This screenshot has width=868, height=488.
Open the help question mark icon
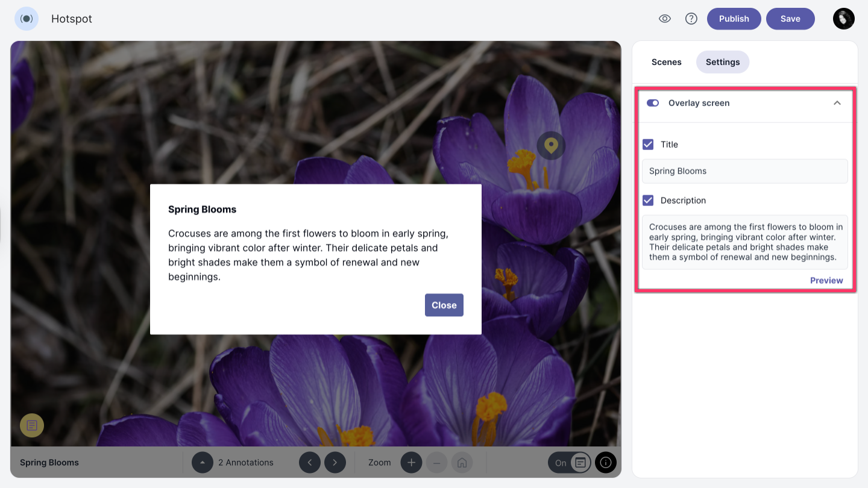pos(691,19)
